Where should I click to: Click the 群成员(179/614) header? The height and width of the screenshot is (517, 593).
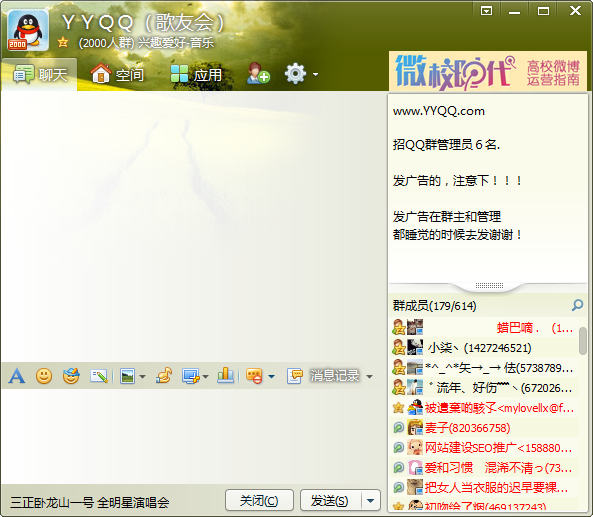point(435,306)
